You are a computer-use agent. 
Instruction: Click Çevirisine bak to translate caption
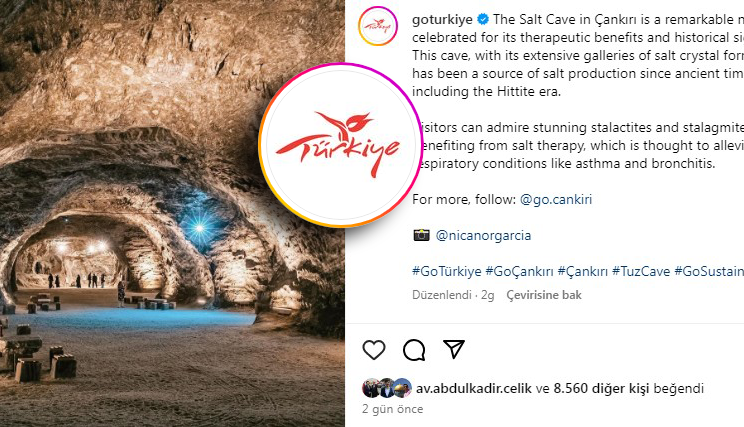pyautogui.click(x=544, y=295)
